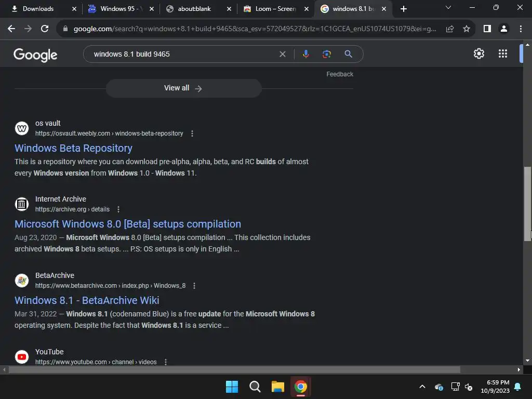Clear the search query with X
The width and height of the screenshot is (532, 399).
tap(282, 54)
